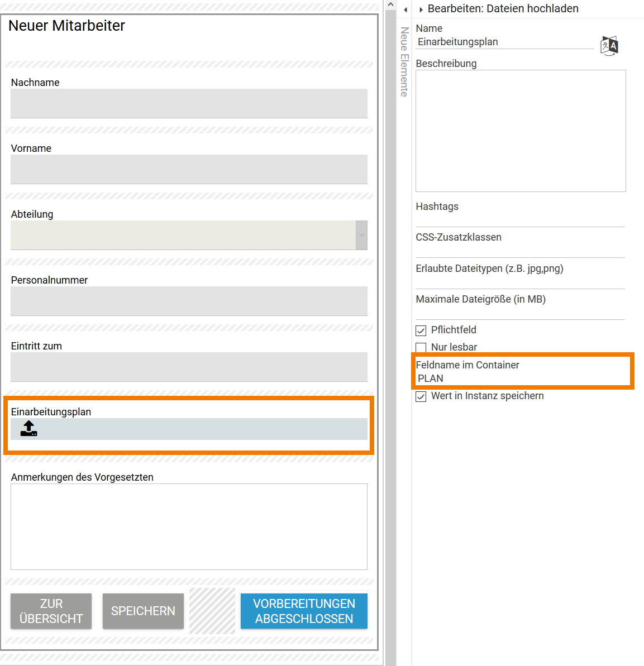Uncheck the Pflichtfeld checkbox

[421, 330]
